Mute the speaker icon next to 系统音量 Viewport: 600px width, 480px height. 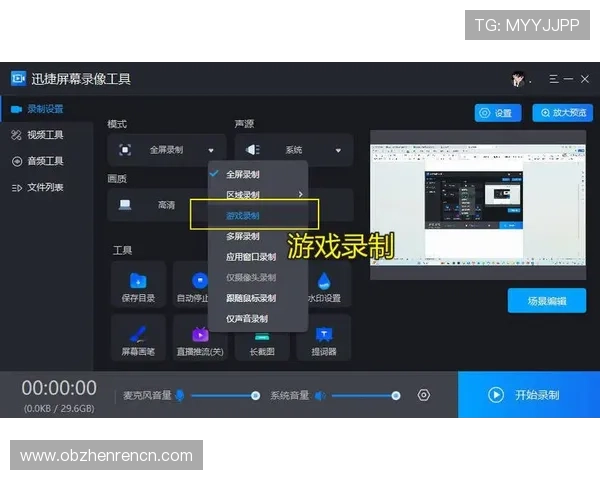pos(320,395)
